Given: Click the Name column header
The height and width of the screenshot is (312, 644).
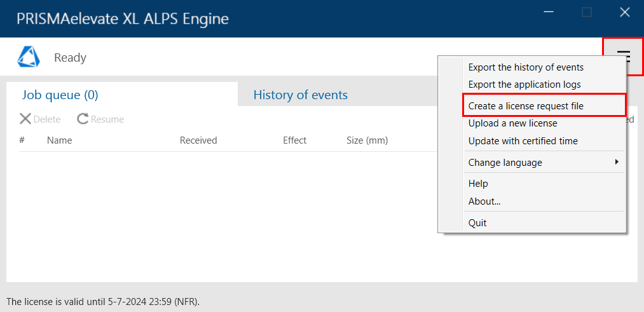Looking at the screenshot, I should tap(59, 140).
